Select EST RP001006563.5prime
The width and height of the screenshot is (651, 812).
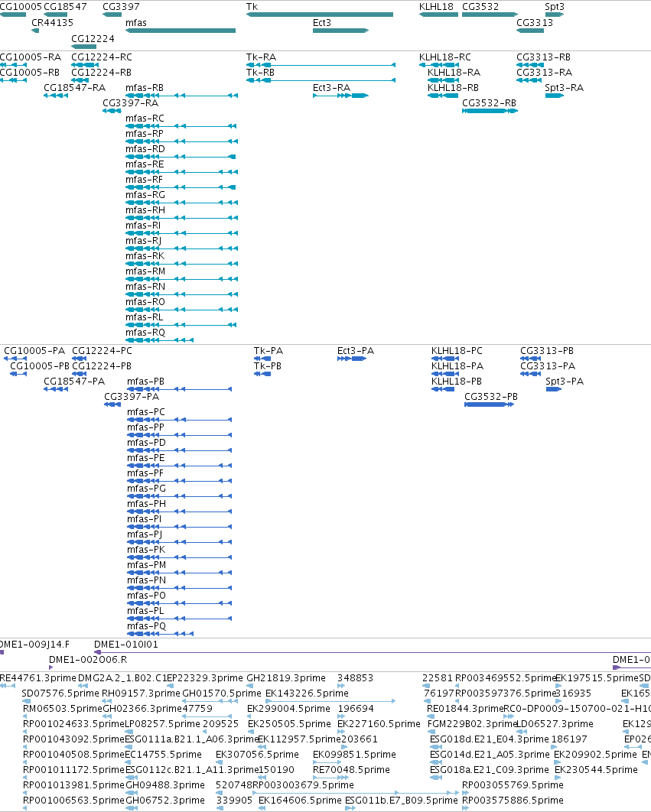coord(73,801)
